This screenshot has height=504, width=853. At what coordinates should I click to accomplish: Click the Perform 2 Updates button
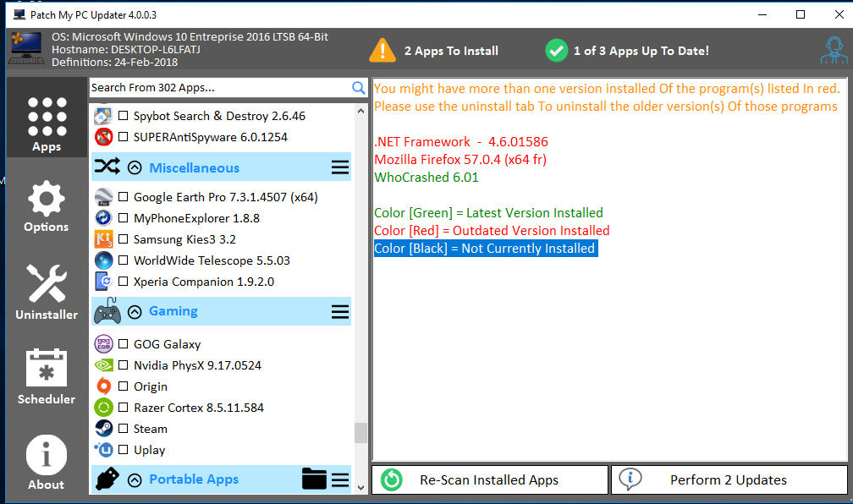(x=729, y=479)
